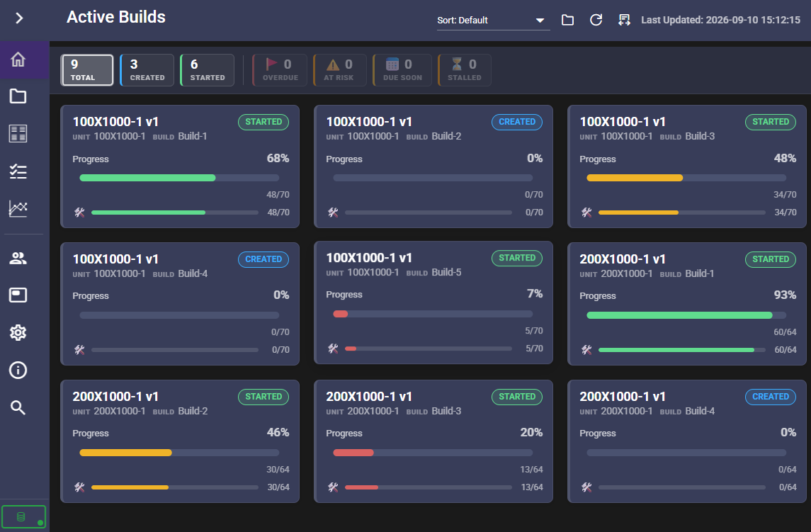This screenshot has width=811, height=532.
Task: Open the 100X1000-1 Build-3 card title
Action: 622,122
